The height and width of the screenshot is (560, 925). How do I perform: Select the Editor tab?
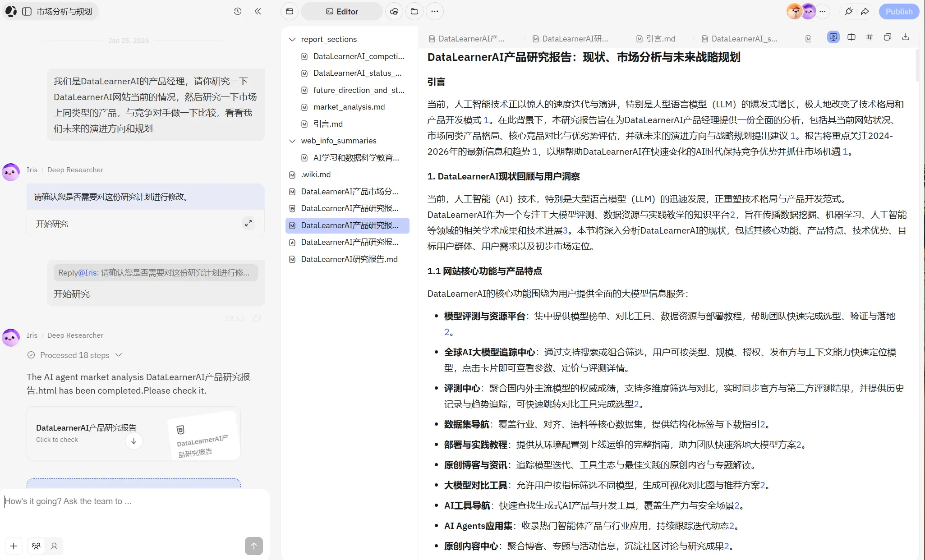[342, 11]
